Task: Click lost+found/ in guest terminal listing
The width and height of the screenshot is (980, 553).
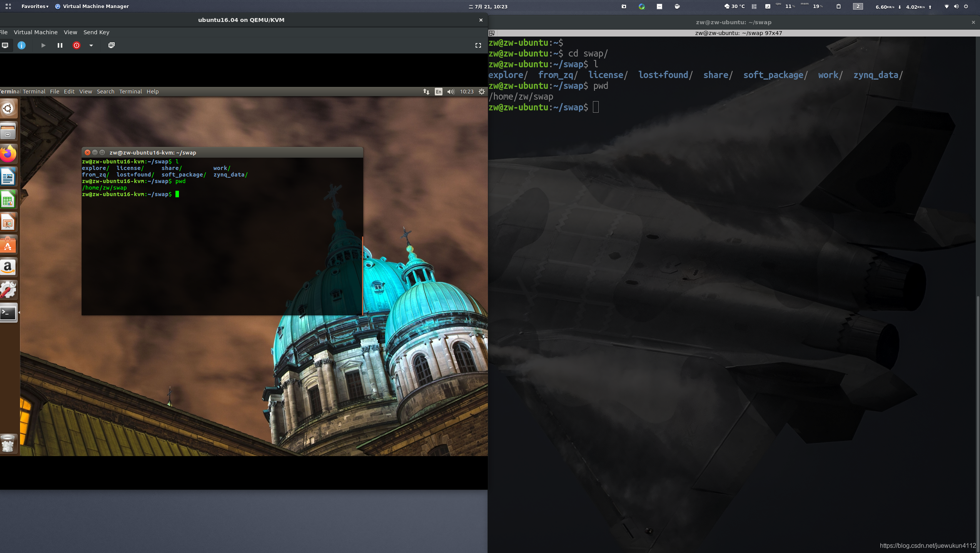Action: click(135, 175)
